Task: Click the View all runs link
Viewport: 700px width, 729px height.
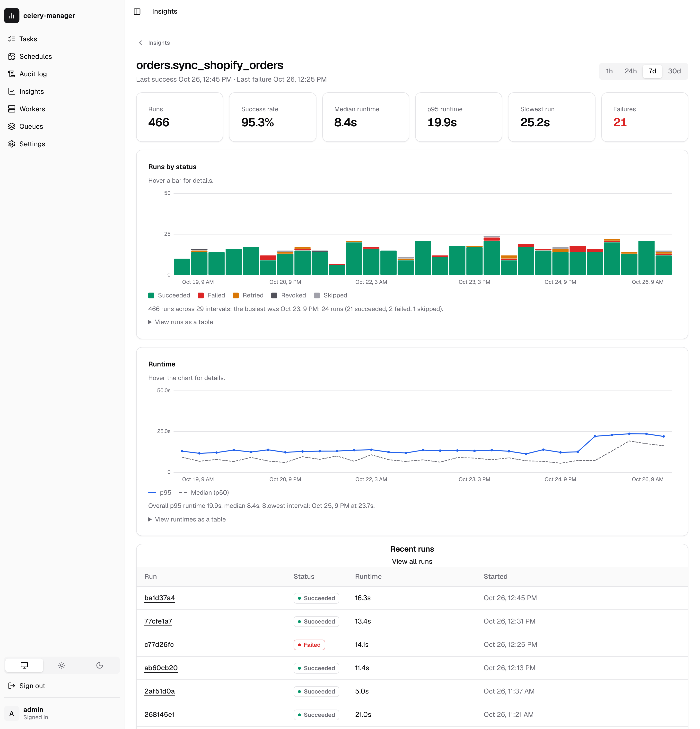Action: click(x=412, y=562)
